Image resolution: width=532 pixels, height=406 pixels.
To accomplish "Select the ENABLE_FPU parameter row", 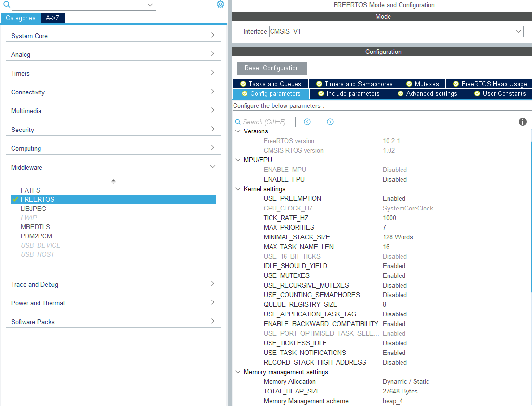I will point(285,179).
